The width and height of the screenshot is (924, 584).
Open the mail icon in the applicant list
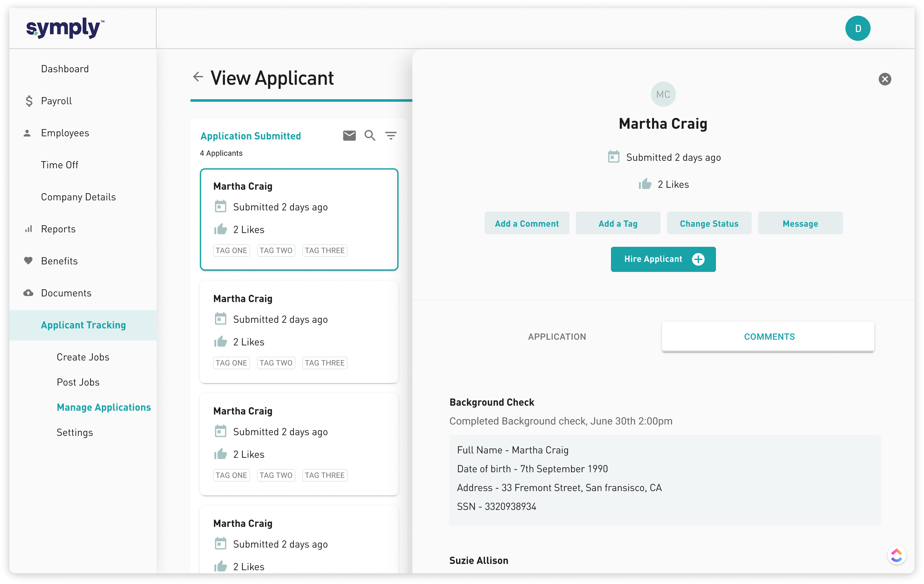[x=349, y=135]
